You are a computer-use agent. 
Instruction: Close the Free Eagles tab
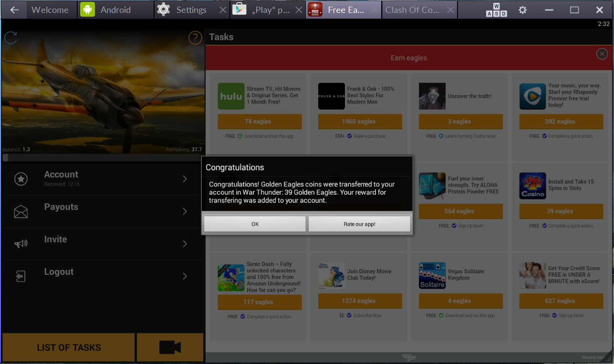pyautogui.click(x=375, y=10)
